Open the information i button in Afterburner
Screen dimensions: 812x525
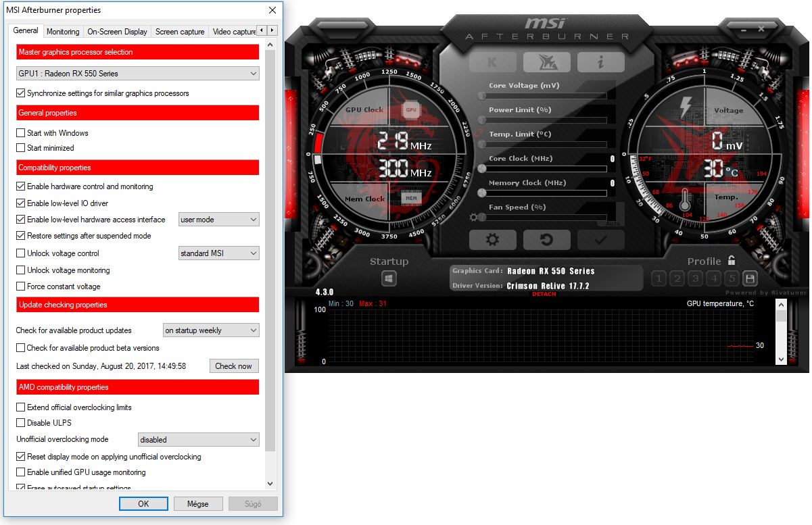coord(600,61)
